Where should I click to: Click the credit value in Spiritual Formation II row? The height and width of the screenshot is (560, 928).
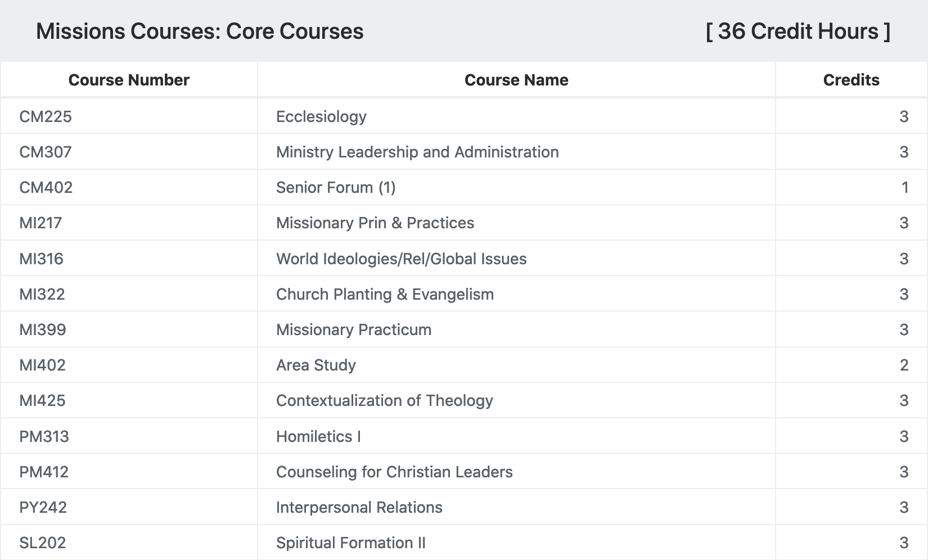click(904, 543)
